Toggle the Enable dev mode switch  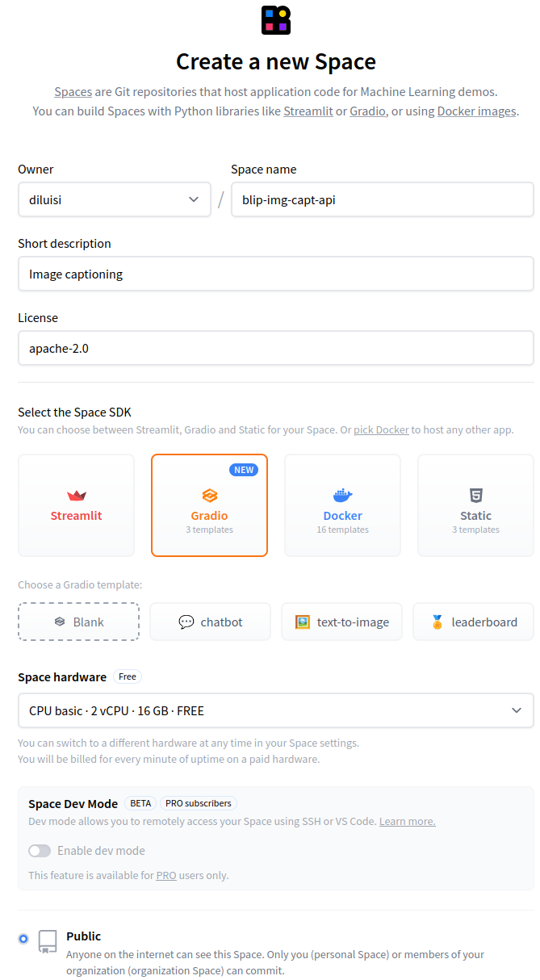(40, 851)
